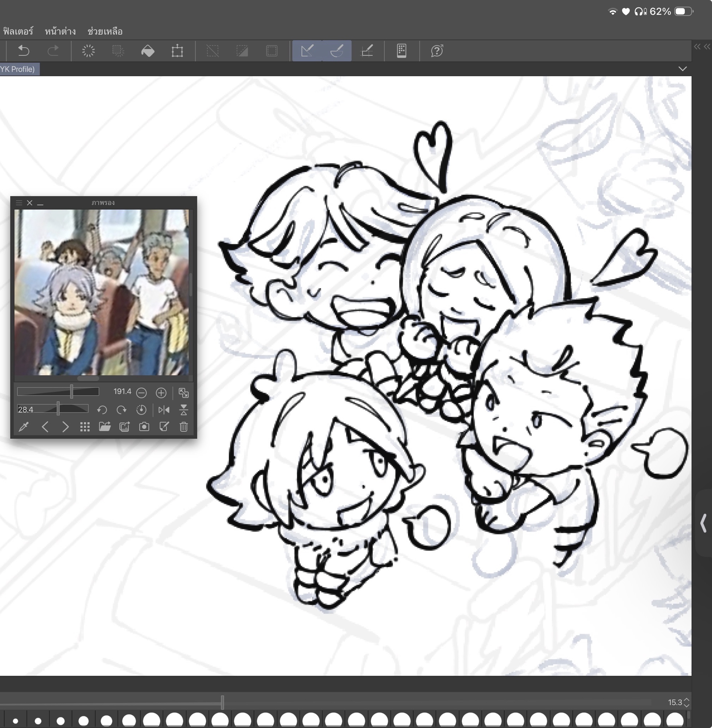Click the Scale/Rotate transform icon

[x=177, y=51]
